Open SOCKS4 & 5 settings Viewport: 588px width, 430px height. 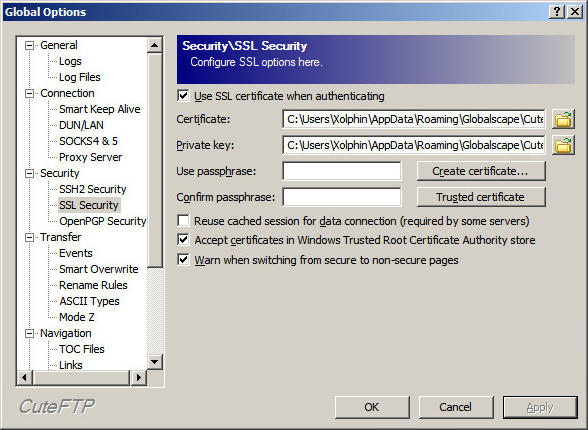pos(88,141)
